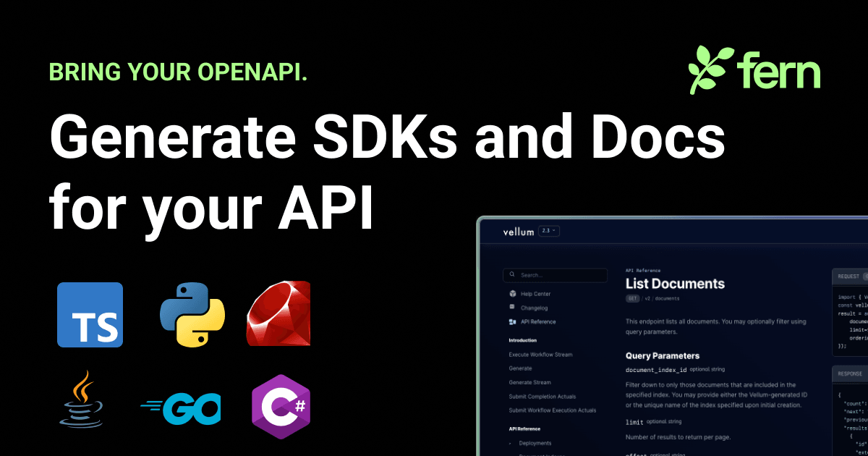Click the API Reference sidebar icon

[513, 321]
